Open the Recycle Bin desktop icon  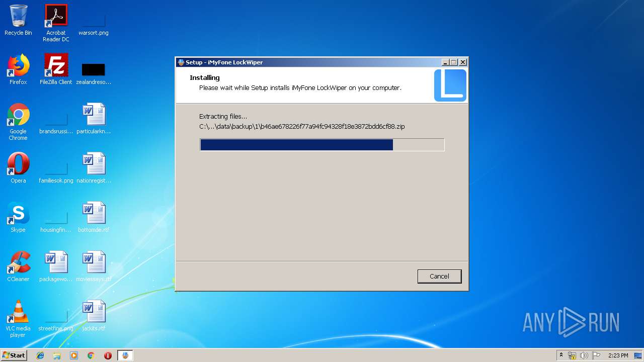click(18, 21)
